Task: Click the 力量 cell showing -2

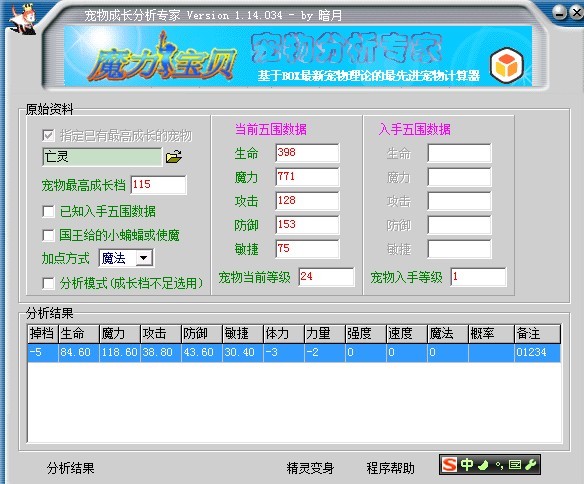Action: tap(324, 352)
